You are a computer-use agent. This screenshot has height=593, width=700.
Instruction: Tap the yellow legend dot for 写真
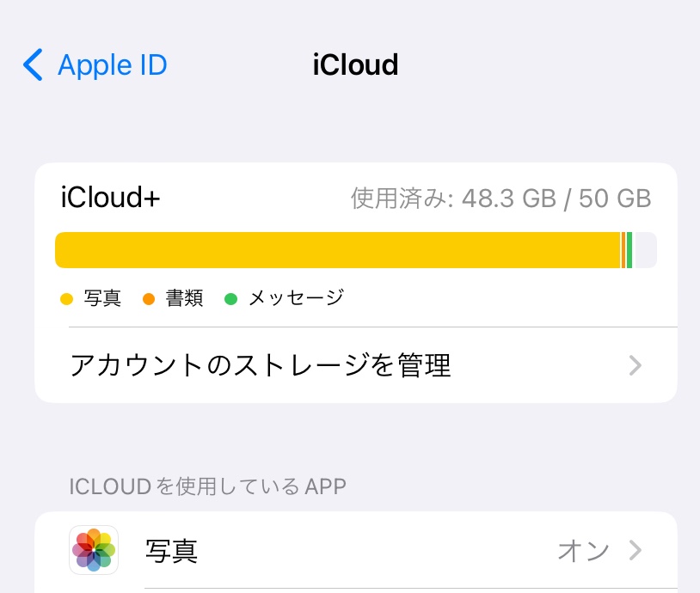coord(66,299)
